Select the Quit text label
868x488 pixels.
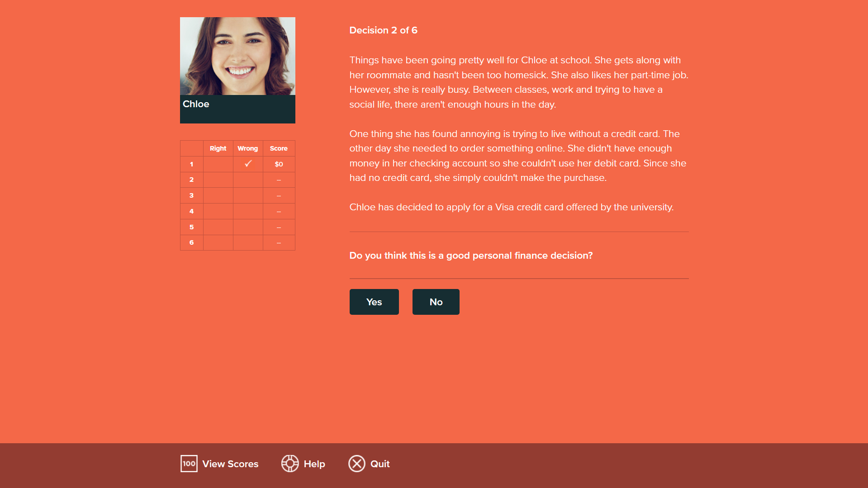(380, 464)
